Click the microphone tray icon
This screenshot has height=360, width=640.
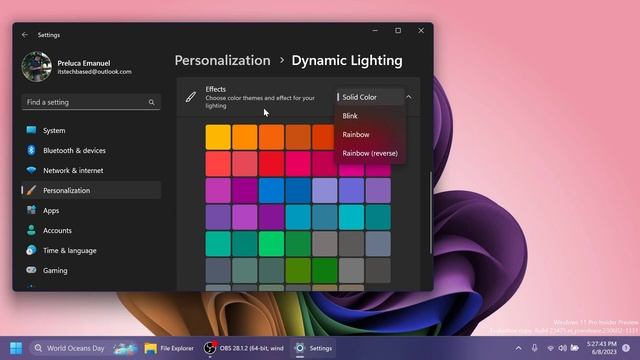(x=534, y=348)
